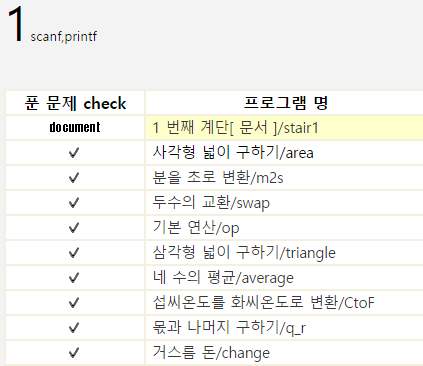Open the 1 번째 계단[ 문서 ]/stair1 document
Image resolution: width=423 pixels, height=366 pixels.
[235, 128]
